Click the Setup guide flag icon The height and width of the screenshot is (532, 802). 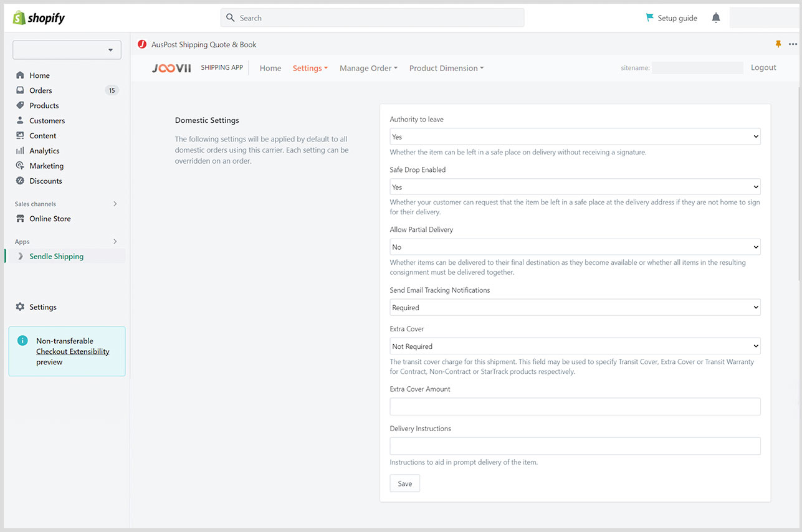(x=650, y=18)
